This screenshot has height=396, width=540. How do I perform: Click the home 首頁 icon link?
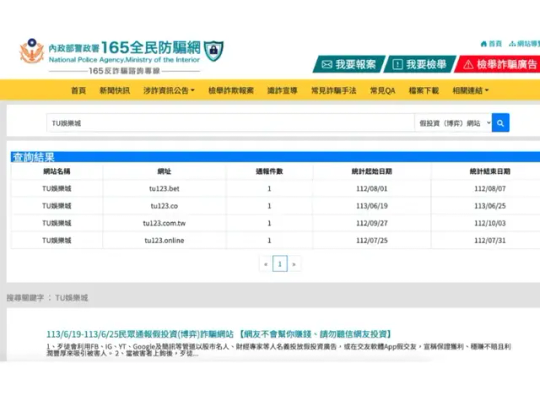[491, 44]
